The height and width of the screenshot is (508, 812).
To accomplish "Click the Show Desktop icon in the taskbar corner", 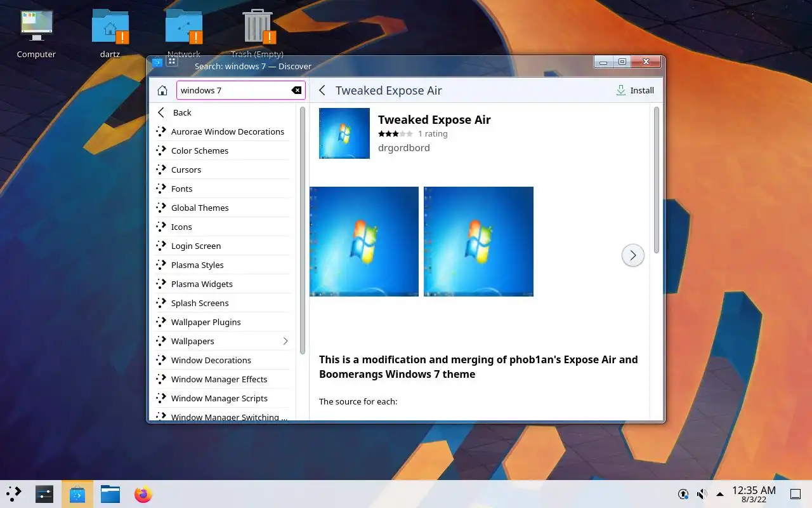I will coord(796,494).
